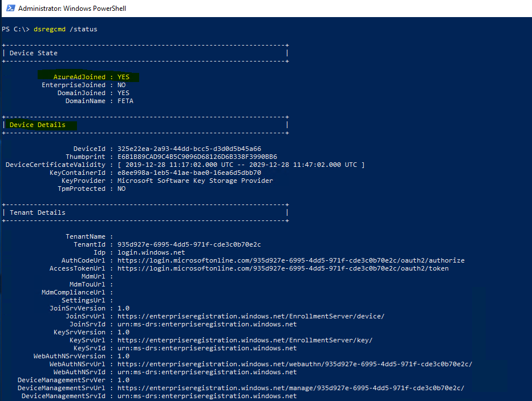Click the highlighted Device Details heading

[37, 125]
